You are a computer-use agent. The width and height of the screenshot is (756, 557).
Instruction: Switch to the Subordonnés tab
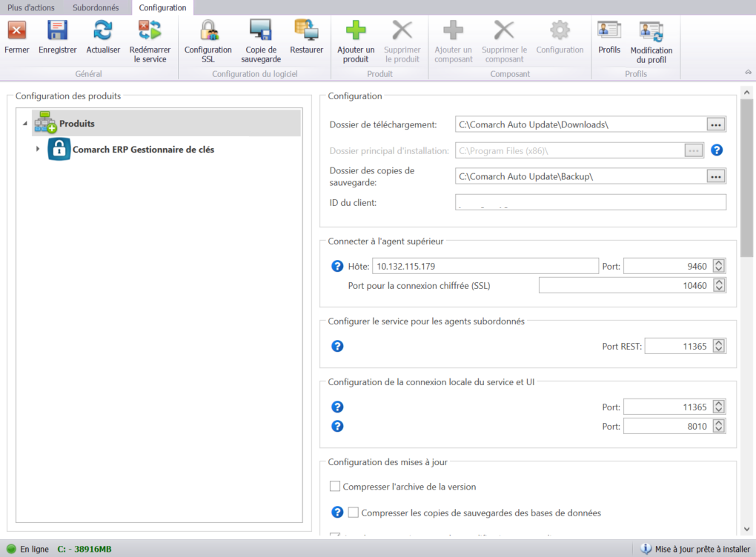tap(96, 7)
